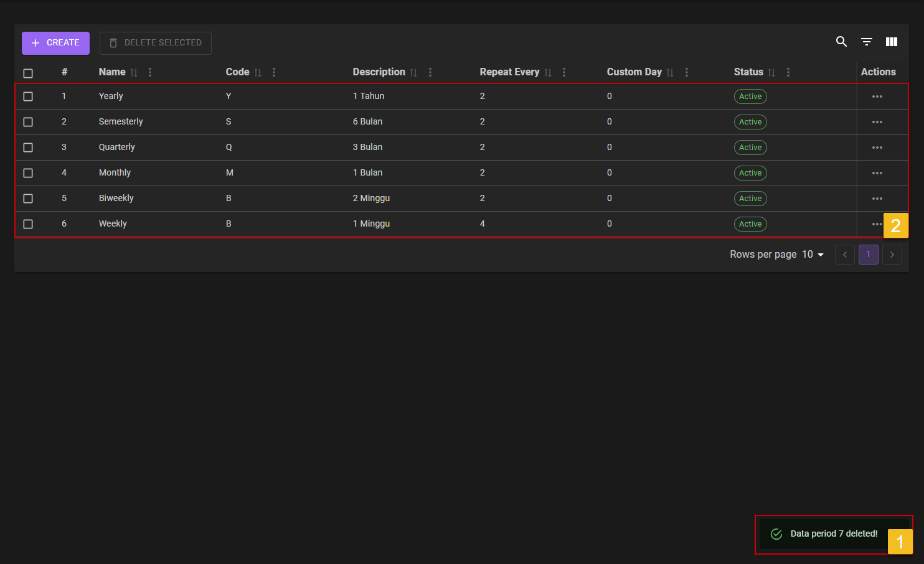
Task: Tick the checkbox for Monthly row
Action: [28, 173]
